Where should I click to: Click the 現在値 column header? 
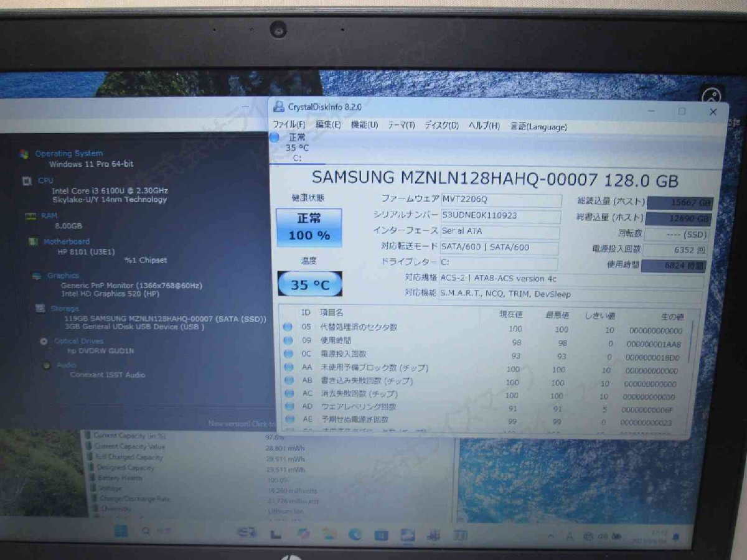[511, 314]
